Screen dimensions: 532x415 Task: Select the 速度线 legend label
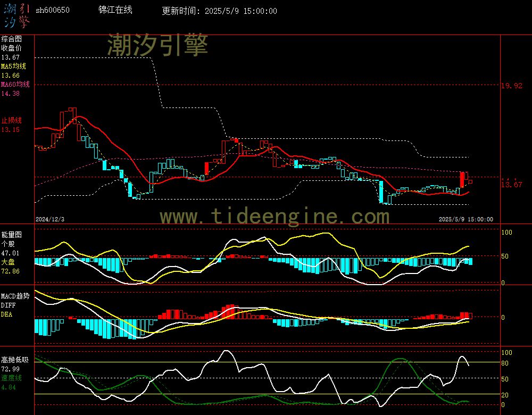click(12, 378)
